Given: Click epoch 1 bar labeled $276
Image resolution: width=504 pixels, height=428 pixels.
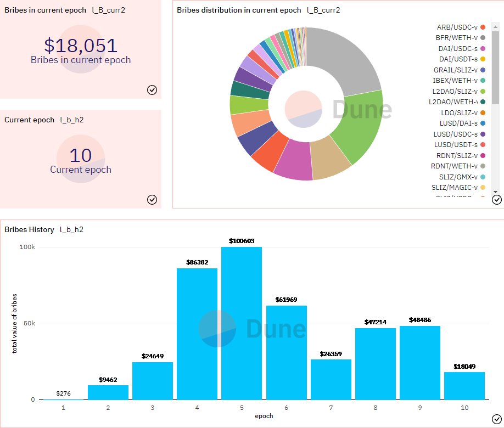Looking at the screenshot, I should [x=63, y=399].
